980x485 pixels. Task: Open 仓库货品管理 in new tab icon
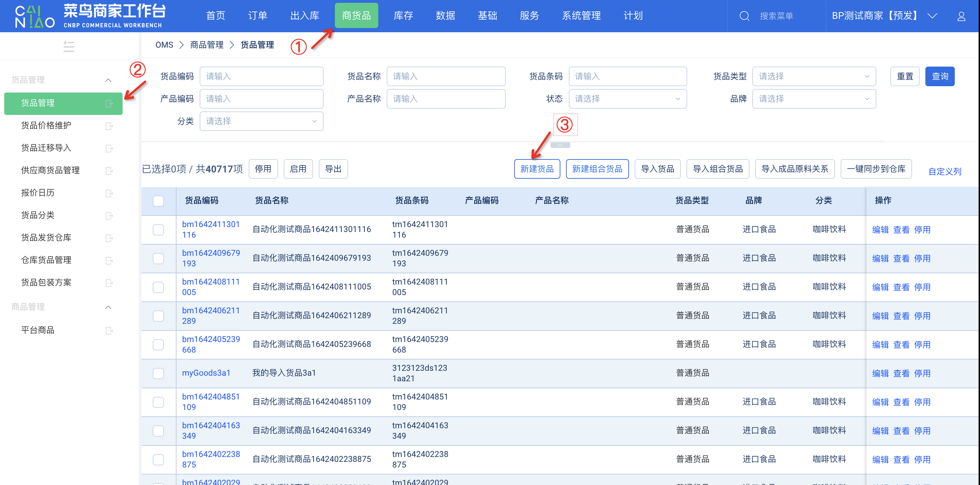point(109,261)
